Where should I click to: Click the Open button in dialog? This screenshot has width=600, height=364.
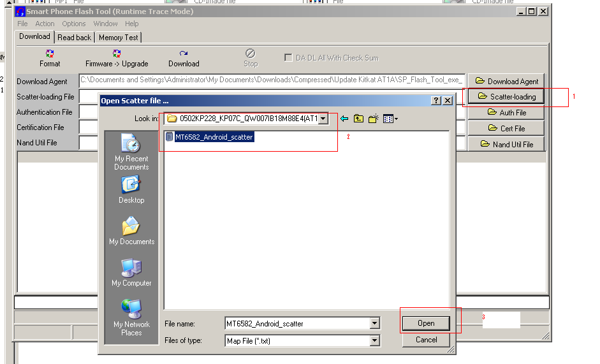[426, 323]
